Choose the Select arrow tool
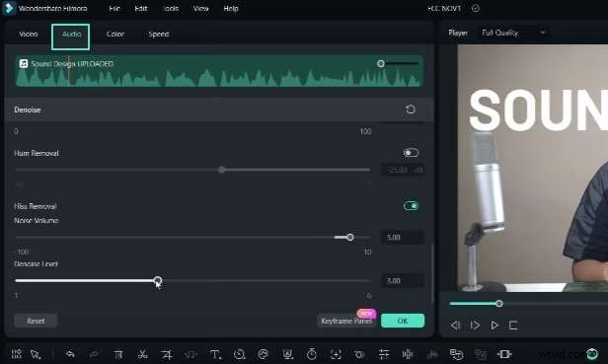Screen dimensions: 608x364 coord(36,354)
